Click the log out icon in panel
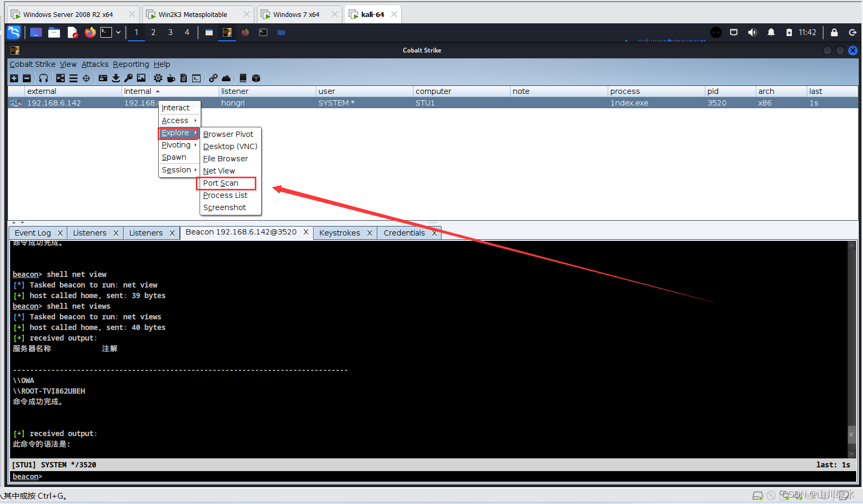 pos(853,32)
